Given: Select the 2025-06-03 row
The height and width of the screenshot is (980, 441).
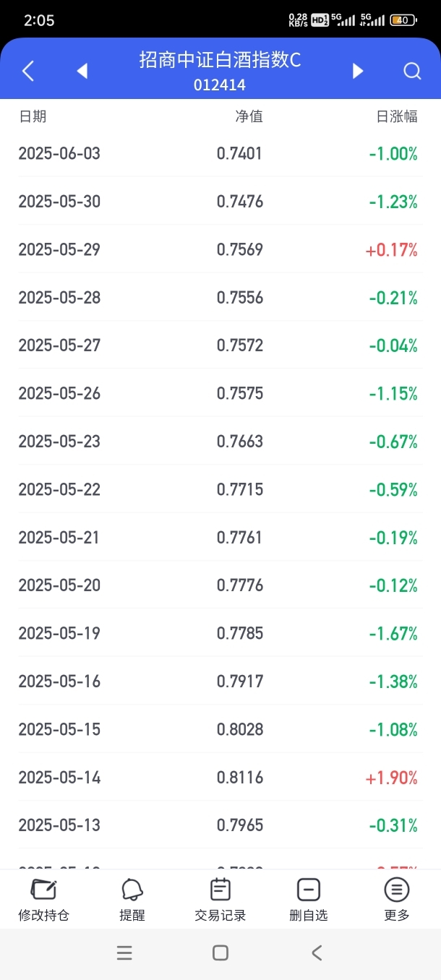Looking at the screenshot, I should (220, 153).
